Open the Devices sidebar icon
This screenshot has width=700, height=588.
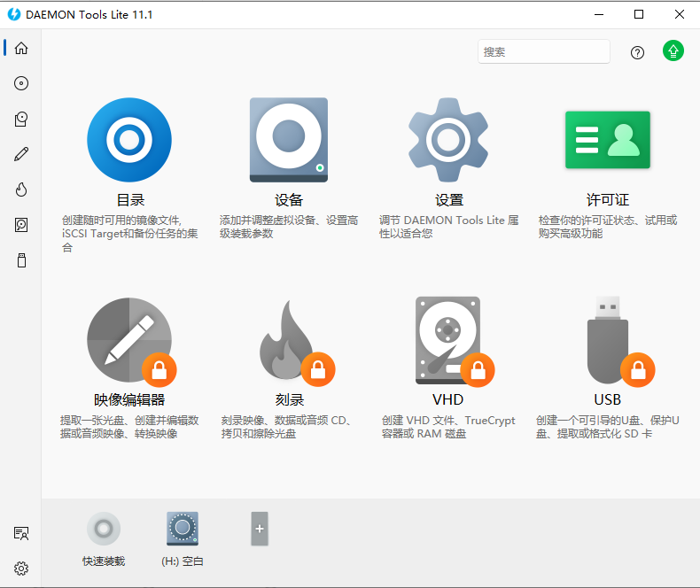pyautogui.click(x=21, y=120)
